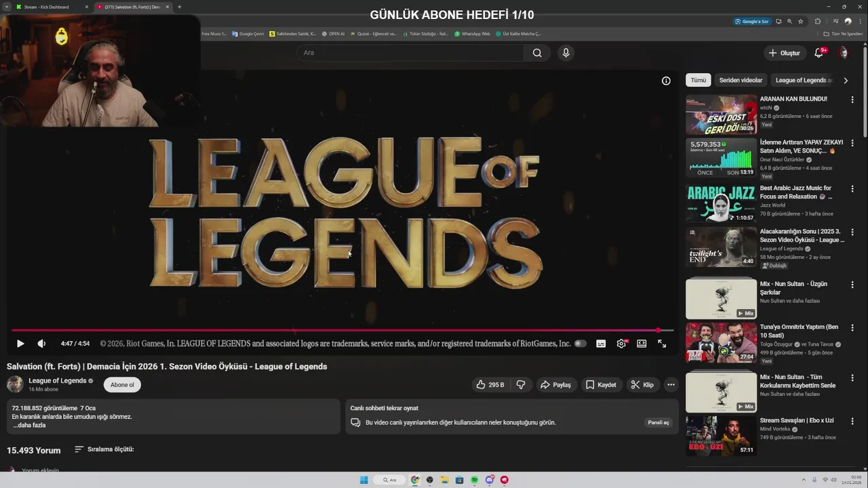Open options for Best Arabic Jazz Music video
This screenshot has height=488, width=868.
852,188
